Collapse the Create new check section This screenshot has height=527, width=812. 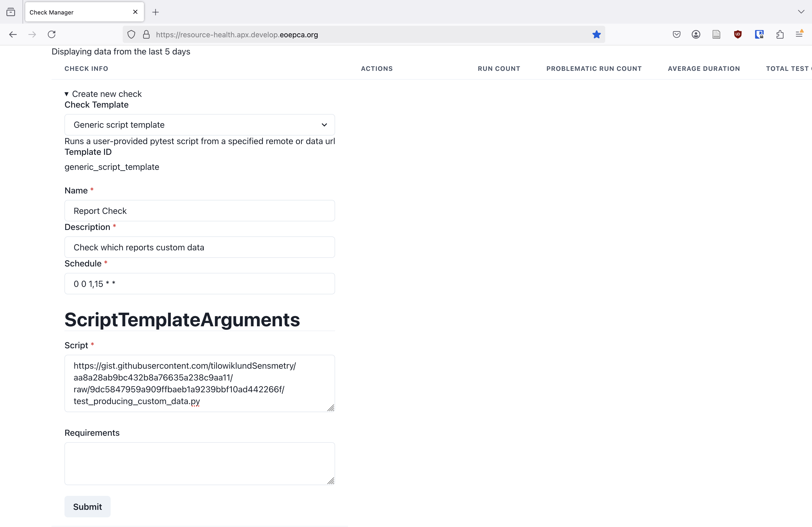[103, 94]
